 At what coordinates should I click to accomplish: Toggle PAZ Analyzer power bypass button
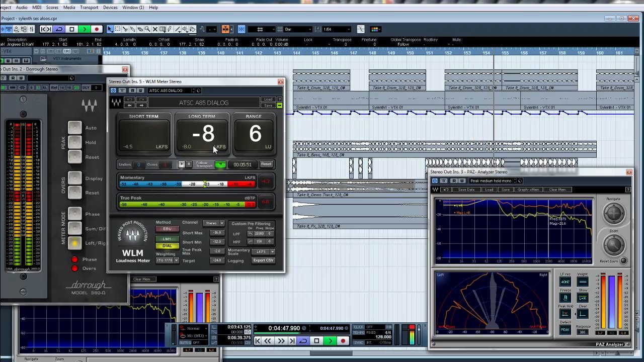pos(435,180)
